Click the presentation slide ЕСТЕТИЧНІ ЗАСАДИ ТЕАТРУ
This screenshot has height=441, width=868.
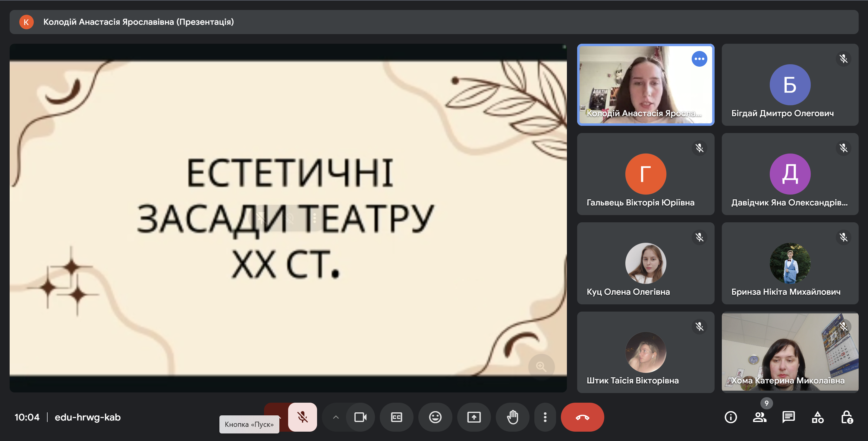tap(288, 218)
